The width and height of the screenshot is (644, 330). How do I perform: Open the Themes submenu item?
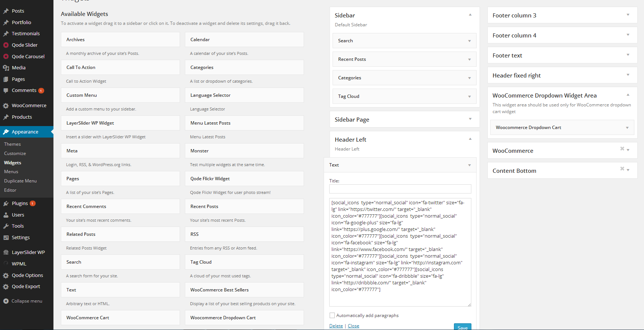[x=12, y=144]
